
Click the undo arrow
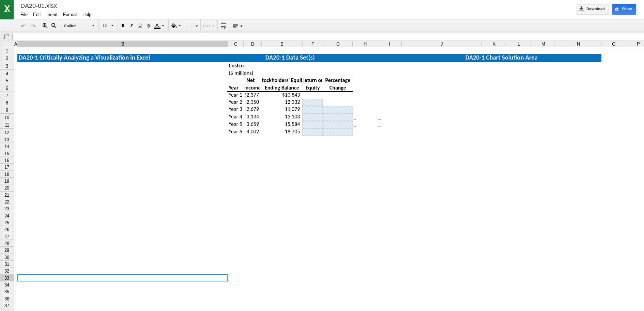pos(24,26)
